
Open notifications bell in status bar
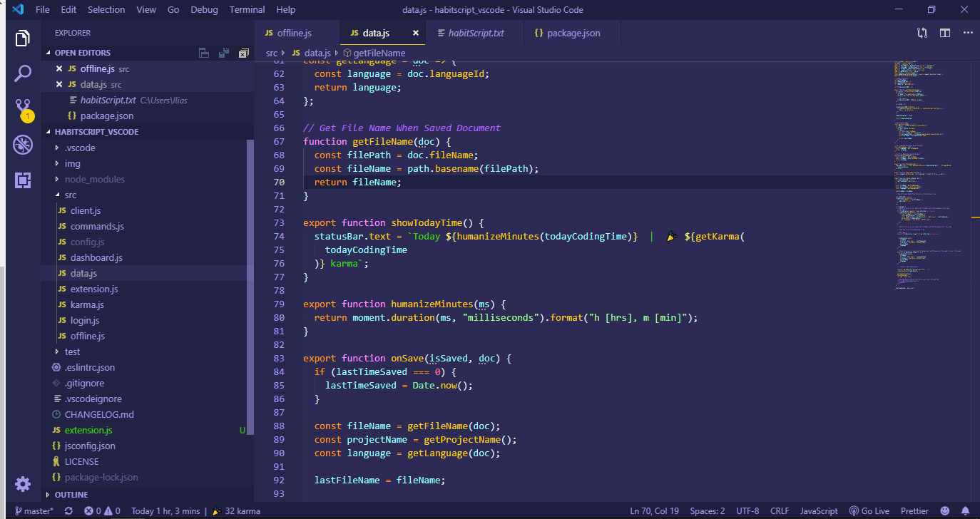point(966,511)
